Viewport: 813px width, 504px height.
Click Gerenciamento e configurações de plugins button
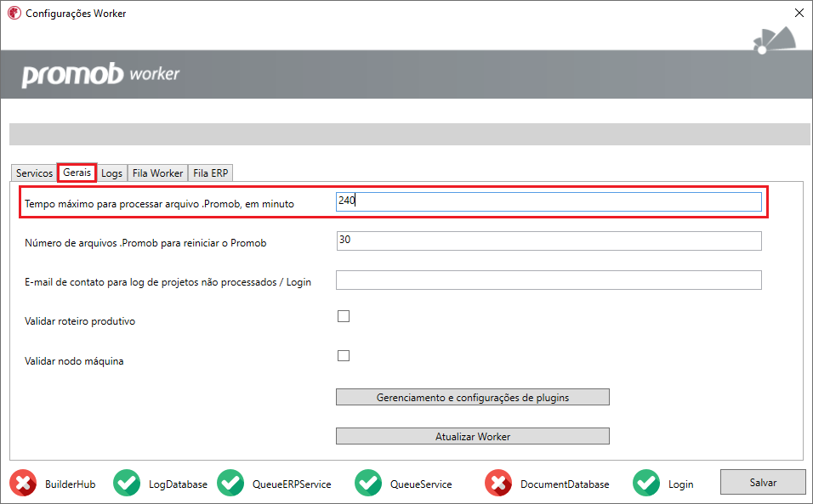472,397
